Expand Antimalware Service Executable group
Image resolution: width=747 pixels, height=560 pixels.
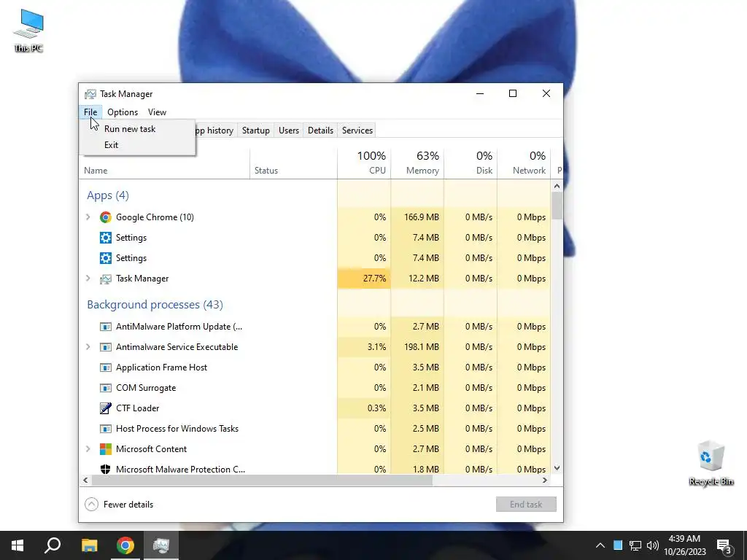88,346
